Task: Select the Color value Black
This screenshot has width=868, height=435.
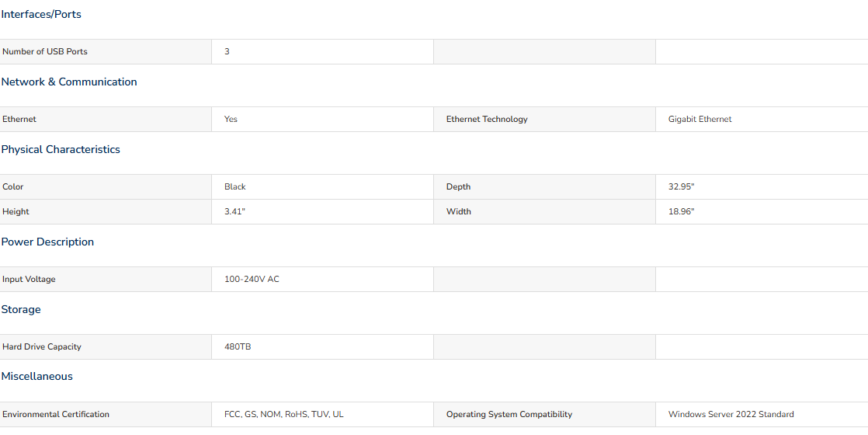Action: pyautogui.click(x=234, y=186)
